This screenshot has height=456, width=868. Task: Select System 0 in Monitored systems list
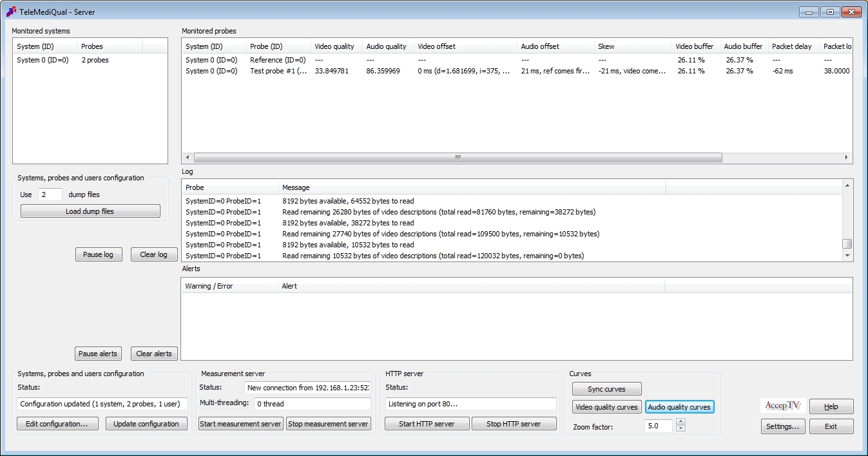[x=43, y=60]
